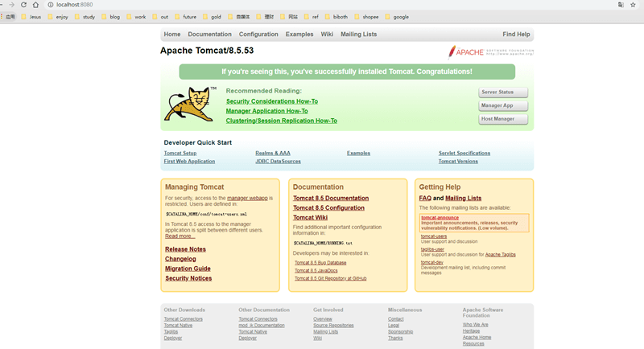Open Manager Application How-To link
The width and height of the screenshot is (644, 349).
coord(267,111)
